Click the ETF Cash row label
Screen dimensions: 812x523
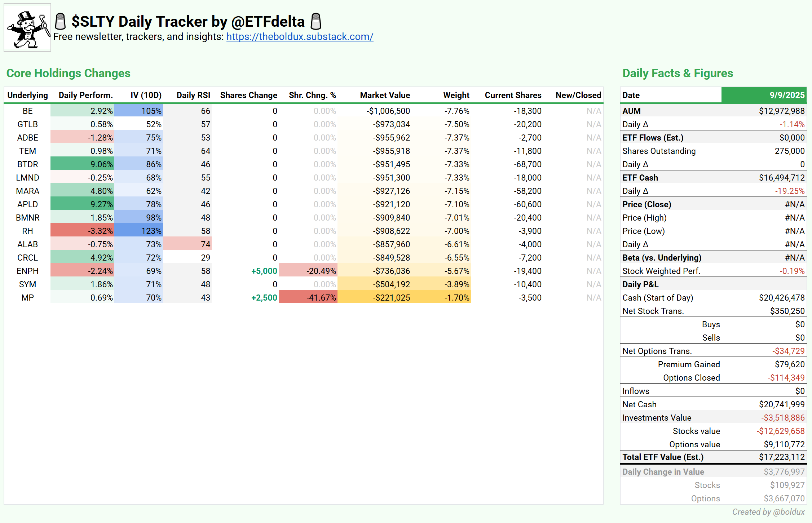coord(640,178)
